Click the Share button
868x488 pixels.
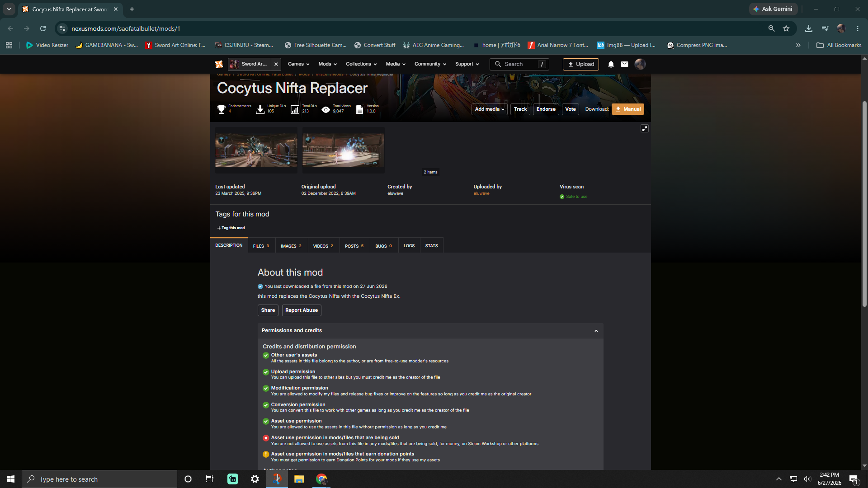click(268, 310)
